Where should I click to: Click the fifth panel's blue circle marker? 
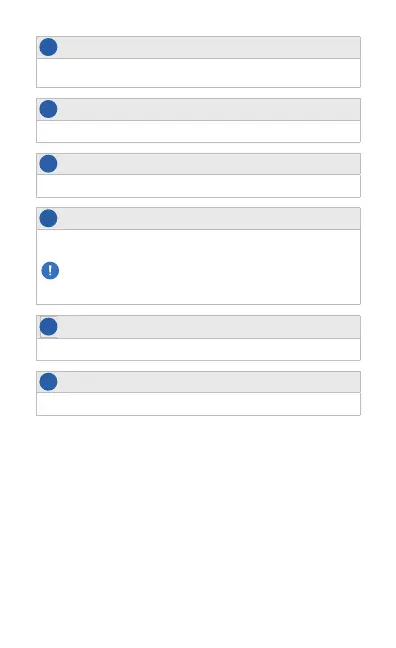(x=48, y=326)
